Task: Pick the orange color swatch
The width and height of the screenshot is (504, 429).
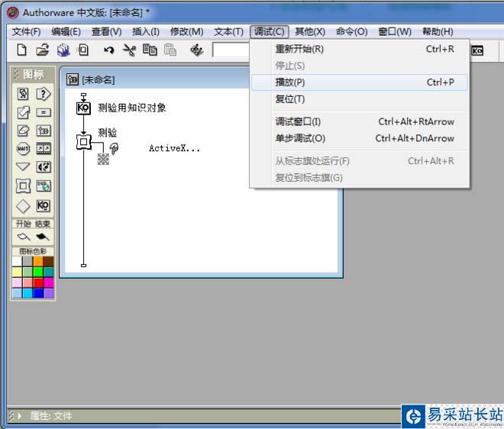Action: coord(38,262)
